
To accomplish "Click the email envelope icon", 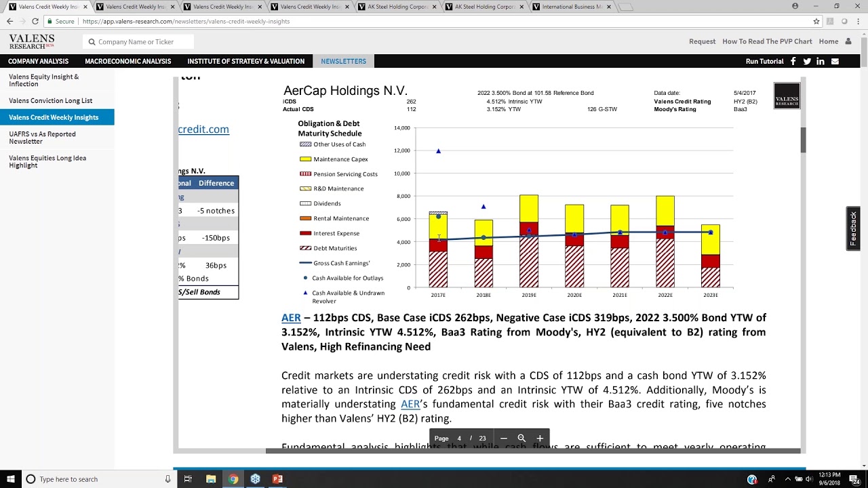I will (835, 61).
